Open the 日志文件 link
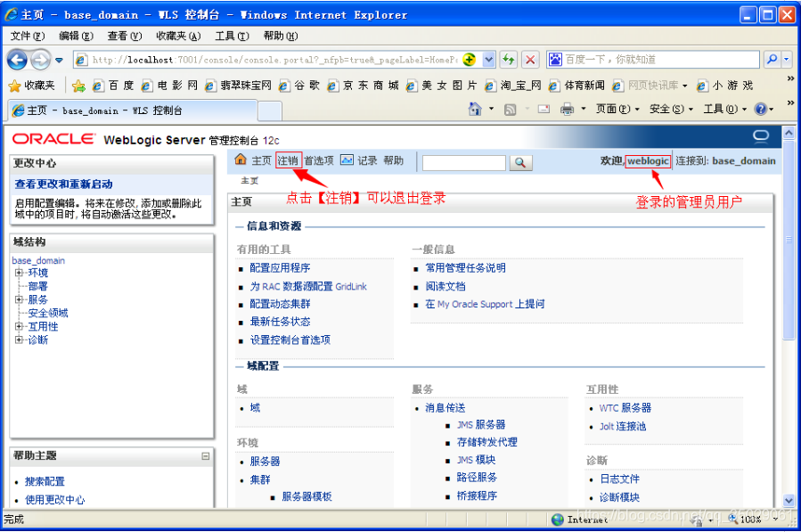Screen dimensions: 801x532 click(619, 479)
